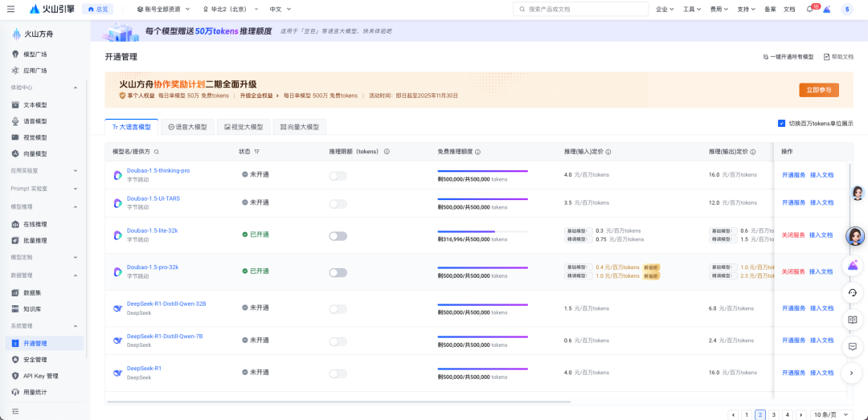The image size is (868, 420).
Task: Click the 模型广场 sidebar icon
Action: point(15,55)
